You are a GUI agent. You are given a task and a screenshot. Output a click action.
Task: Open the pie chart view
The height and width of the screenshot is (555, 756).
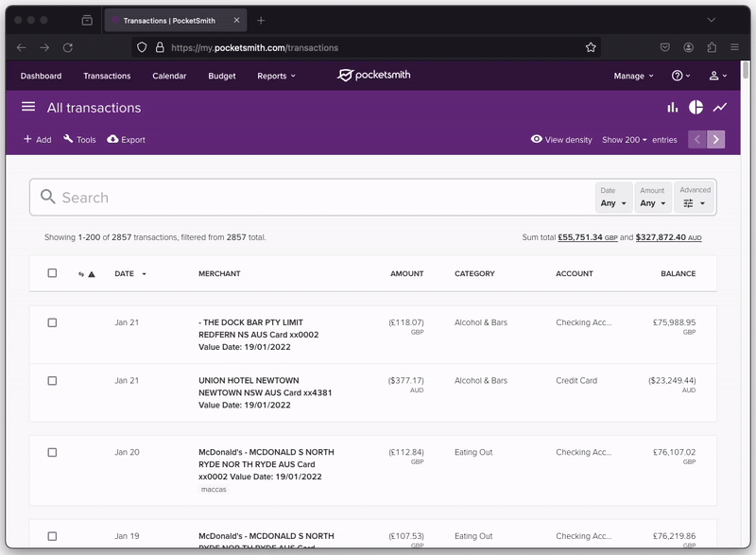click(696, 108)
